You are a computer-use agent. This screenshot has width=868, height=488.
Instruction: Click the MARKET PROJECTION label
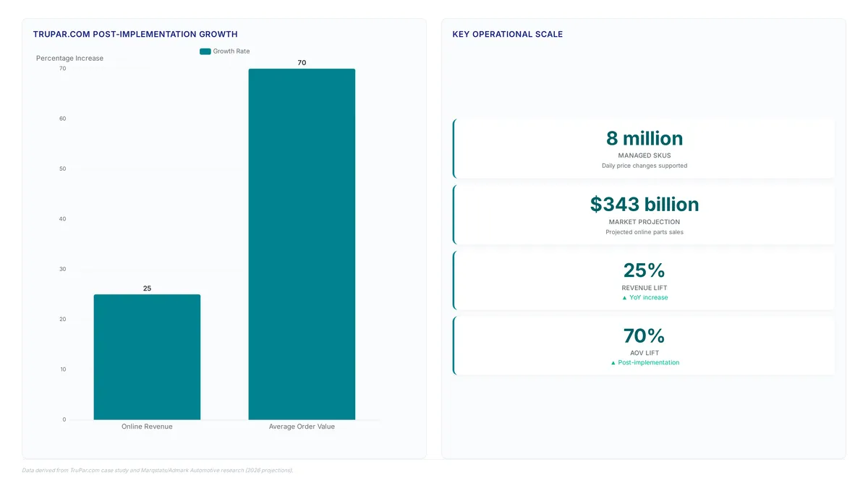coord(644,222)
